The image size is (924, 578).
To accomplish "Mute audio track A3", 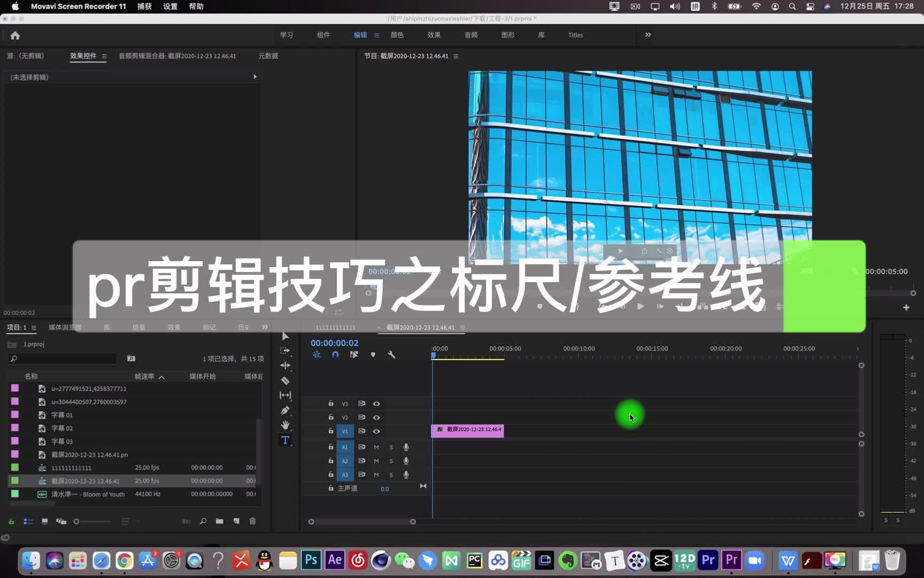I will coord(376,475).
